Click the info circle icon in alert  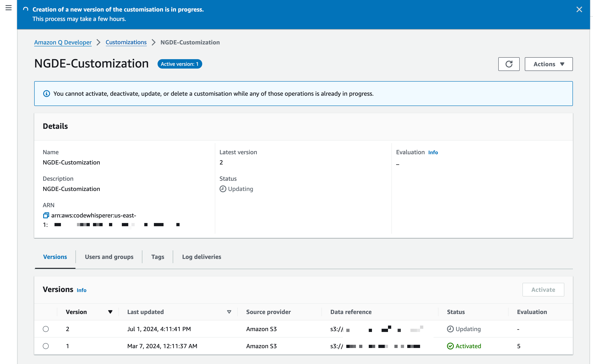pos(46,94)
